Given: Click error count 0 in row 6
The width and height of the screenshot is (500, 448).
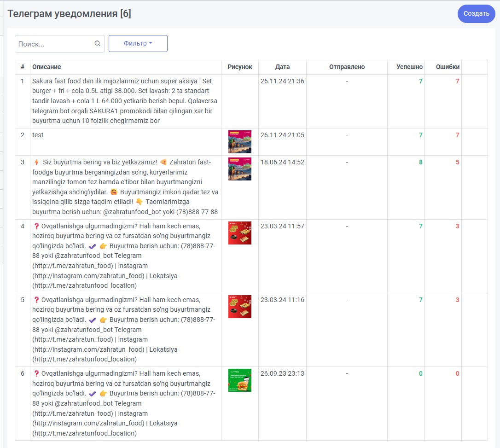Looking at the screenshot, I should point(457,373).
